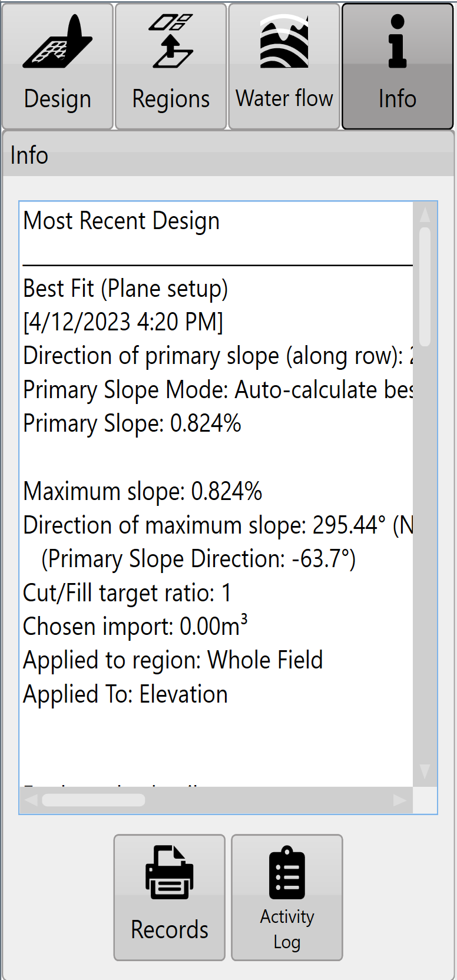
Task: Open the Design tab
Action: tap(58, 66)
